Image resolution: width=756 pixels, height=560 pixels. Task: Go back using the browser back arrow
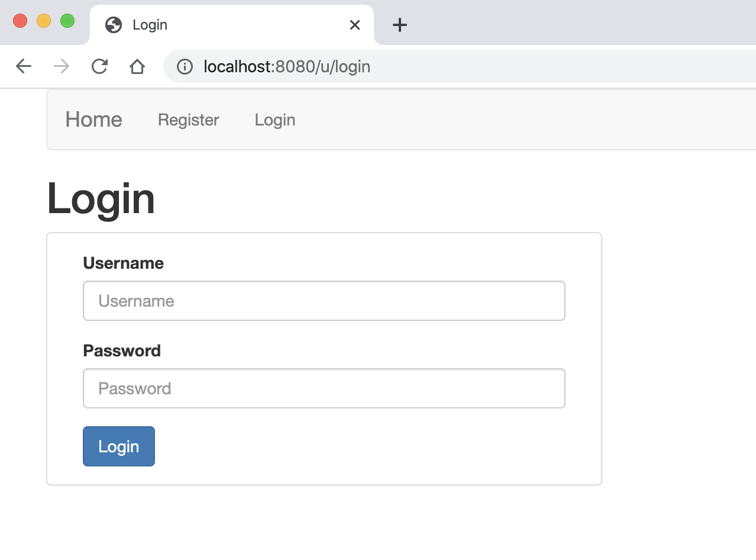click(24, 66)
